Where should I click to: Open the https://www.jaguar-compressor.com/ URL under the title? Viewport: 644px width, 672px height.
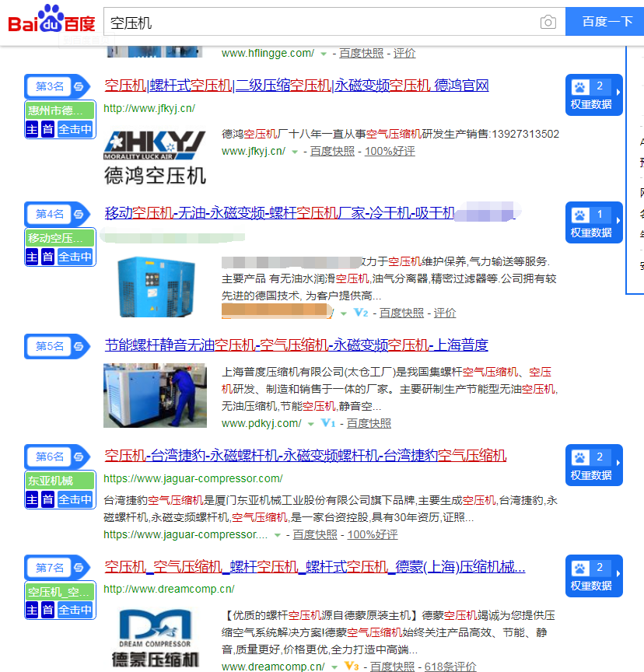(x=193, y=478)
